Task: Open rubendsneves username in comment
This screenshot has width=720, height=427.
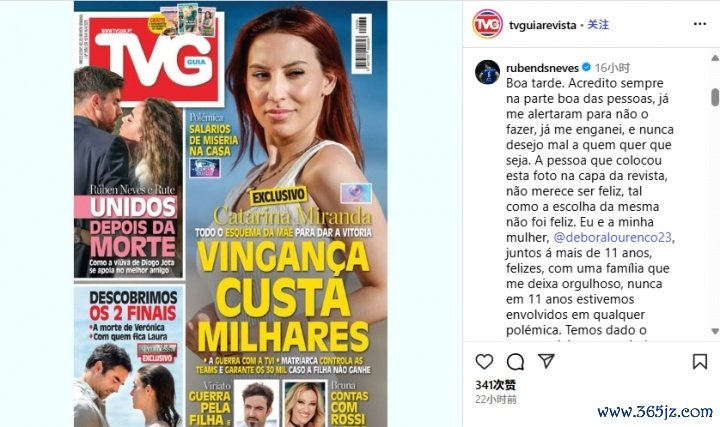Action: 542,68
